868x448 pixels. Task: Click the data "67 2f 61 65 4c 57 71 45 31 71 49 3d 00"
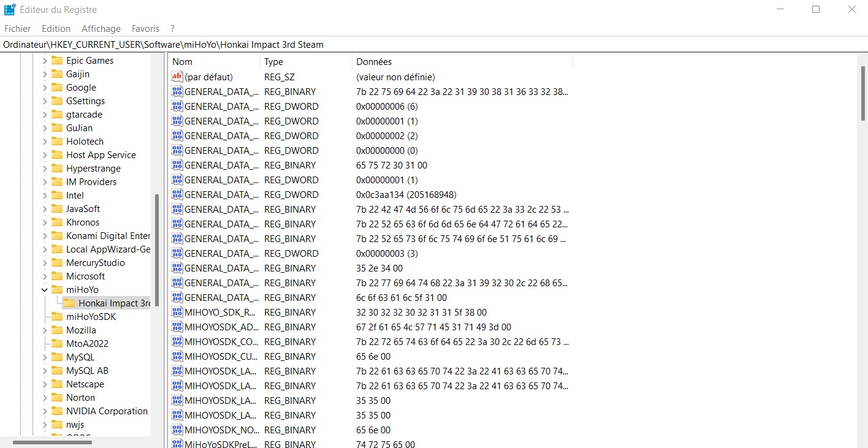(433, 327)
